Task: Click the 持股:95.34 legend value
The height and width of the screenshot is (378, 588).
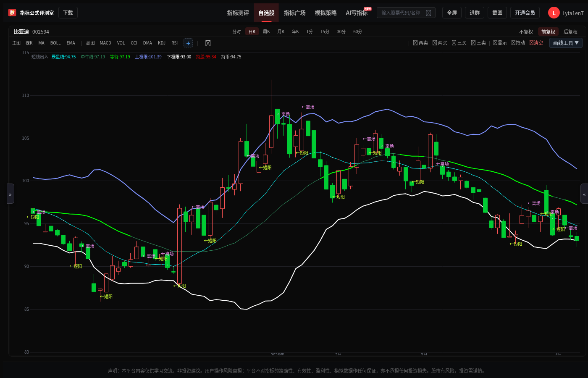Action: coord(206,57)
